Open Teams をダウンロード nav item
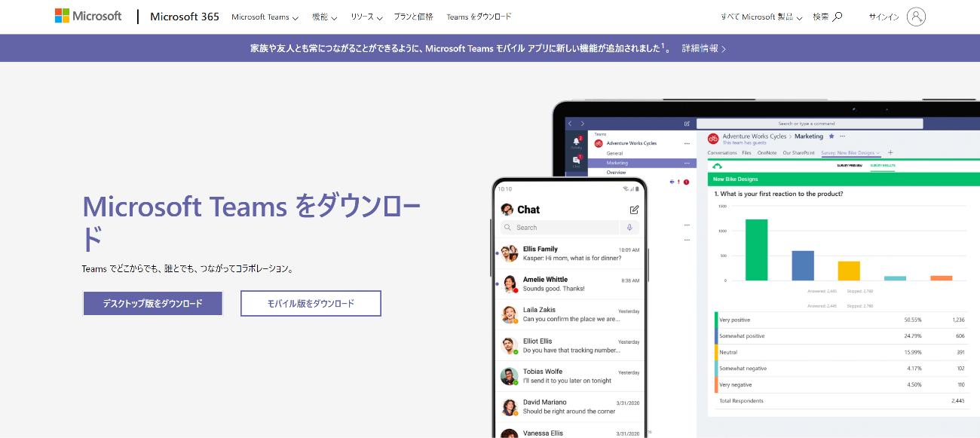Image resolution: width=980 pixels, height=438 pixels. pyautogui.click(x=479, y=17)
